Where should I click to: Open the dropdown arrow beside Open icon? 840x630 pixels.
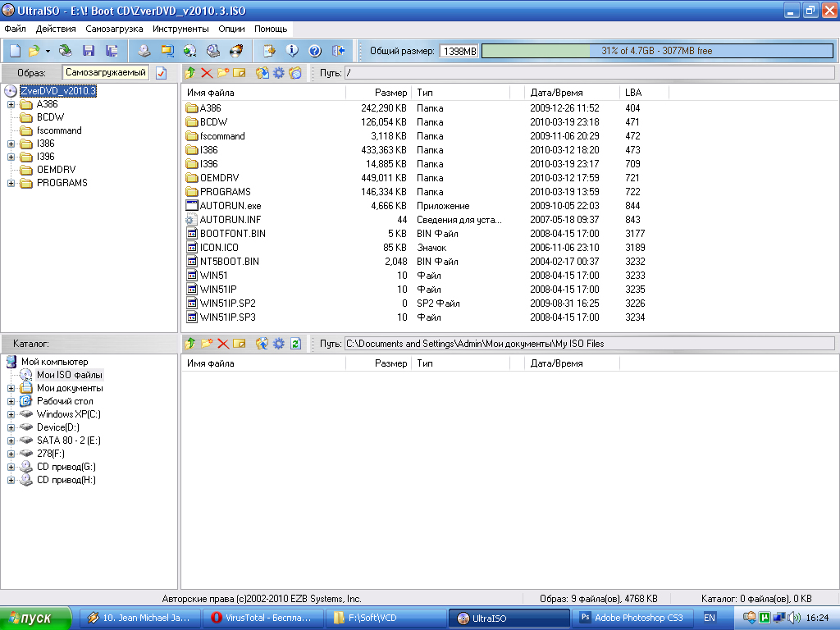click(x=48, y=52)
